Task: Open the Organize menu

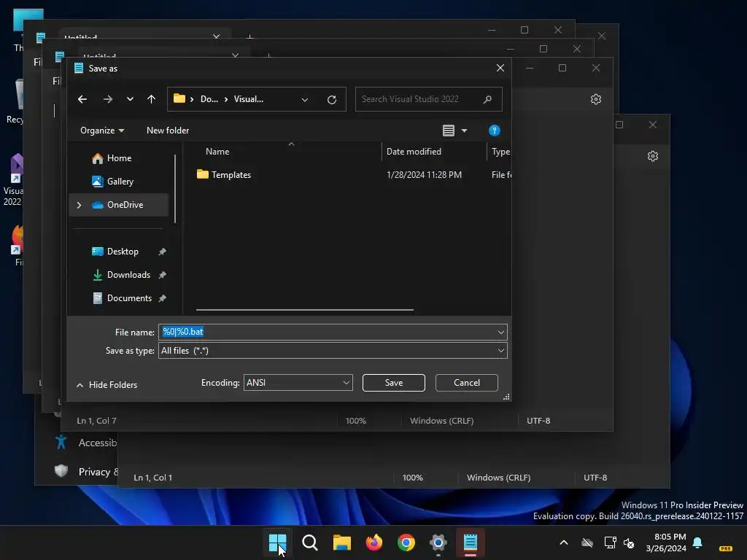Action: [102, 131]
